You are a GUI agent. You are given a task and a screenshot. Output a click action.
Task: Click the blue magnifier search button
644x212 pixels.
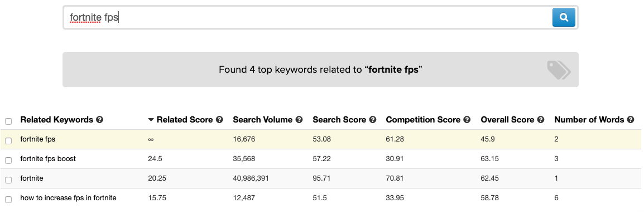coord(564,17)
